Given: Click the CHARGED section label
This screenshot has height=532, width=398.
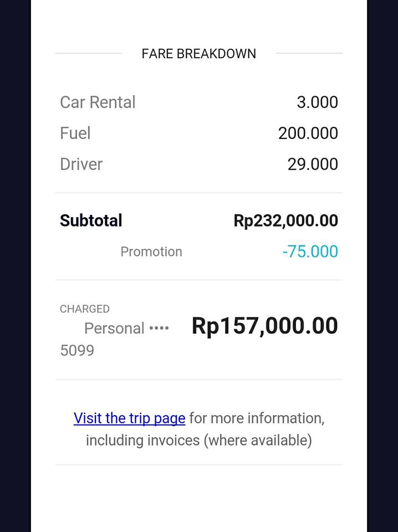Looking at the screenshot, I should [84, 309].
